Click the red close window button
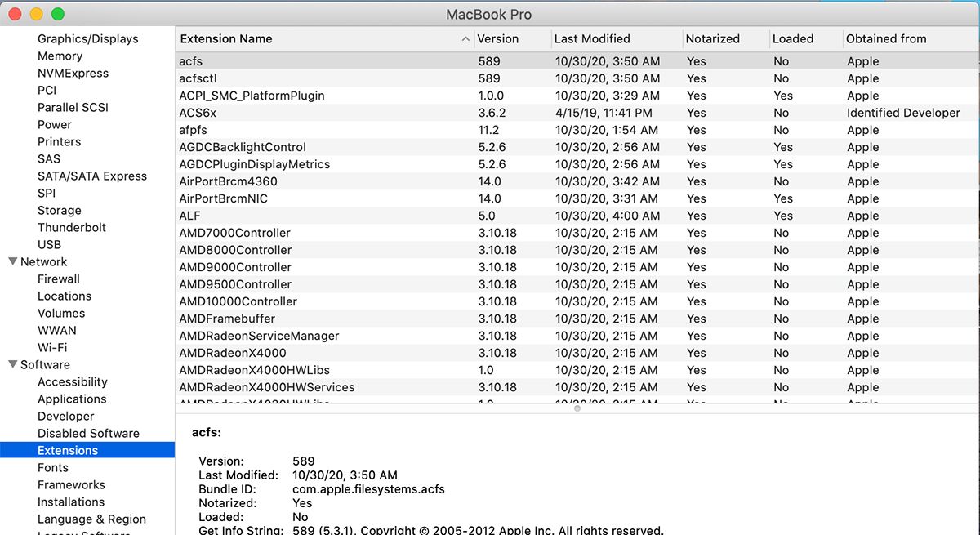Screen dimensions: 980x535 (15, 14)
